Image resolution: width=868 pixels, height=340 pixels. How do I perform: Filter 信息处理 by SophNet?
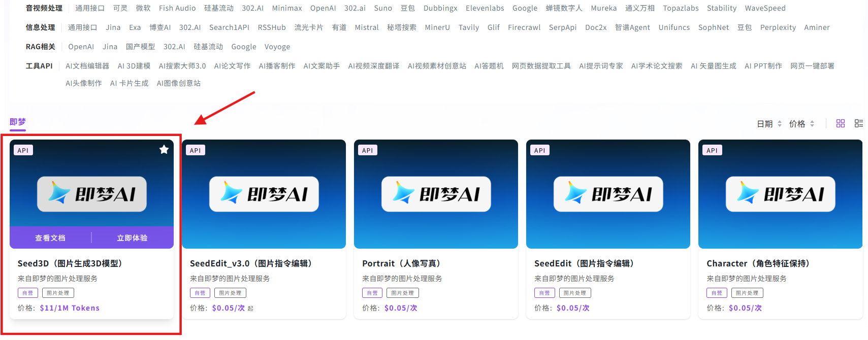[x=714, y=27]
